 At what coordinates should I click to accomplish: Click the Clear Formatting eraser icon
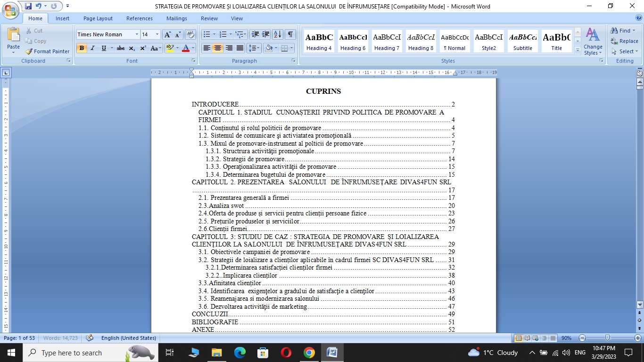pyautogui.click(x=190, y=34)
